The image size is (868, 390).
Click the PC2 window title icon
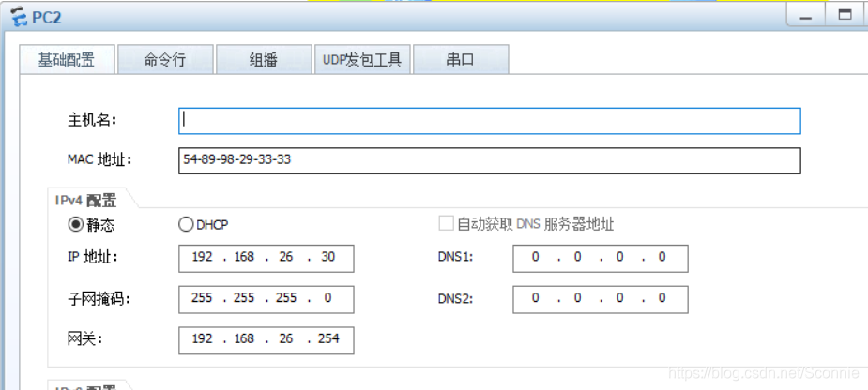coord(19,17)
